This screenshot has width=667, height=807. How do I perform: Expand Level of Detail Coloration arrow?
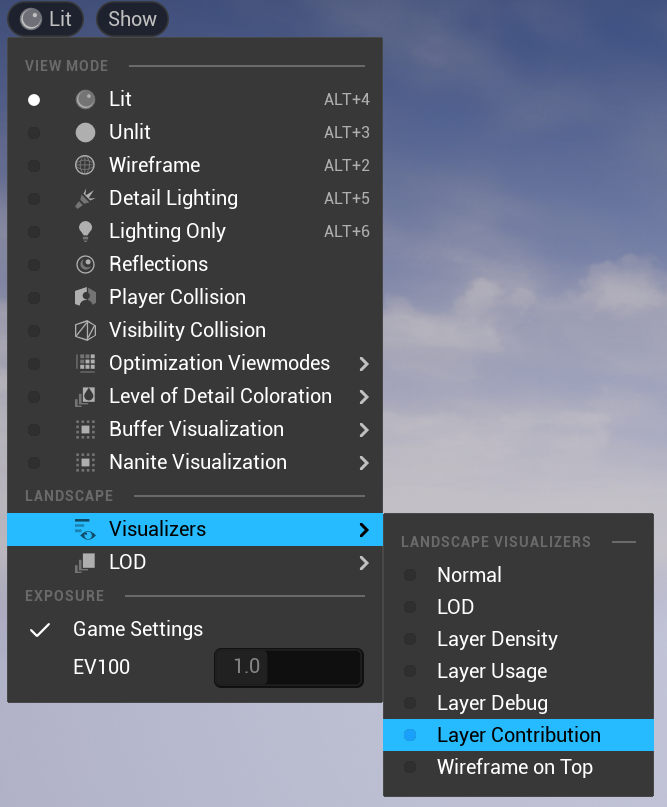[x=364, y=397]
